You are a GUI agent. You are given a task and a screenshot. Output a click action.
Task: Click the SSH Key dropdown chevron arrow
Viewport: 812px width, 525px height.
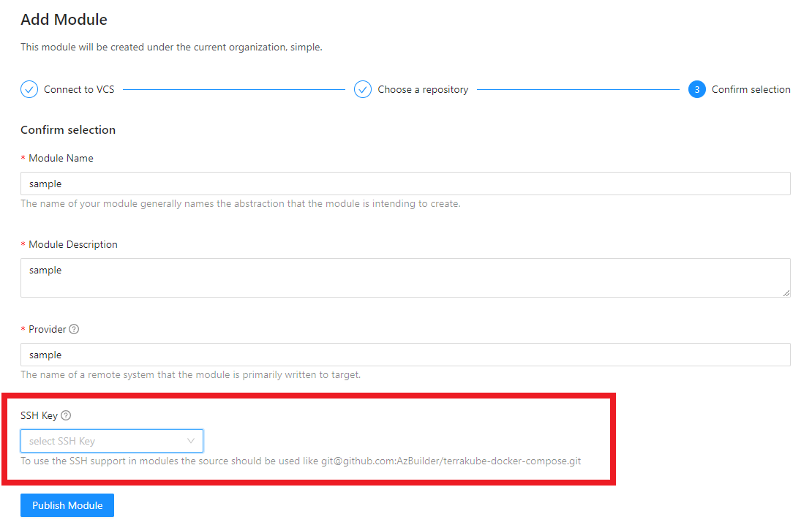tap(191, 441)
